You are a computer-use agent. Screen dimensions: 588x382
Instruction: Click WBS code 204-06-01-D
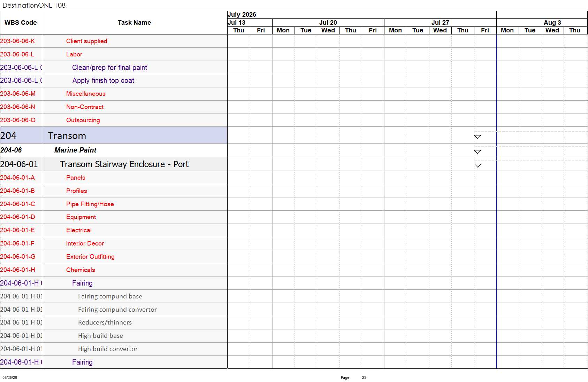[17, 217]
